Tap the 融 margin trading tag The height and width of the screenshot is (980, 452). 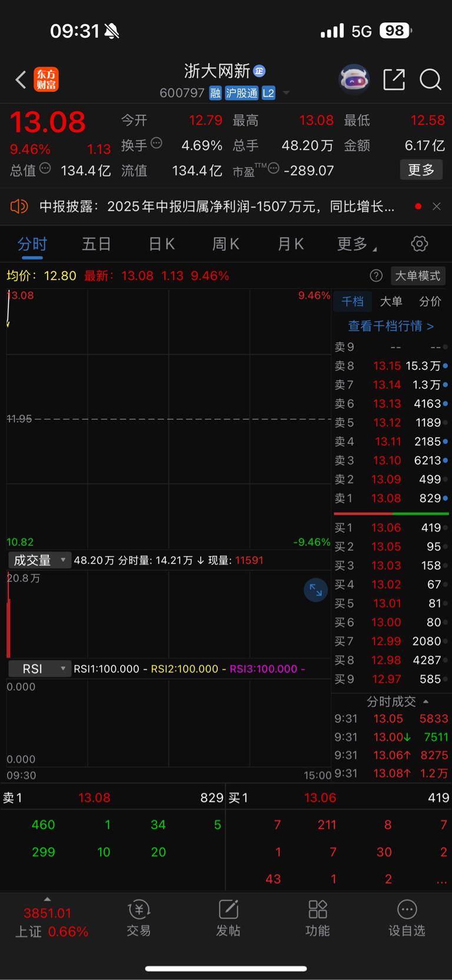click(215, 93)
